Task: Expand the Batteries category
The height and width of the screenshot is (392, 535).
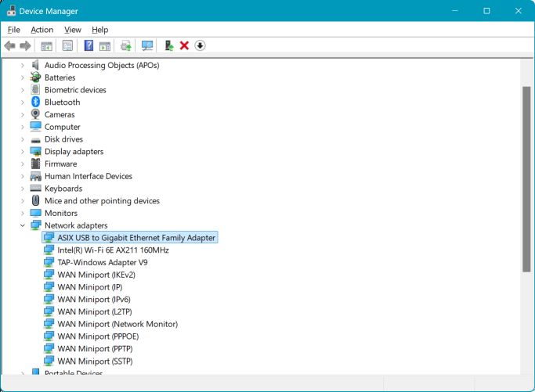Action: point(23,77)
